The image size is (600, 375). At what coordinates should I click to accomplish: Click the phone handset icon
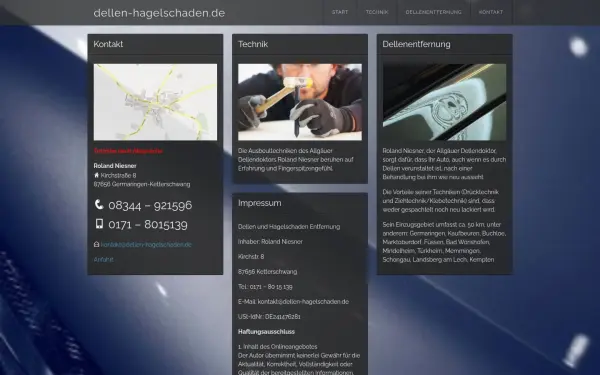(x=99, y=205)
